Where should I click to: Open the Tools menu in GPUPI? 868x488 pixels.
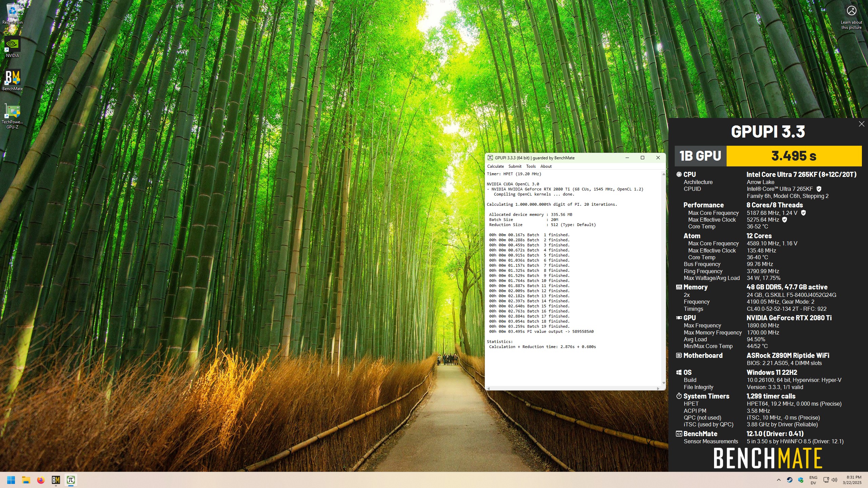(x=531, y=166)
